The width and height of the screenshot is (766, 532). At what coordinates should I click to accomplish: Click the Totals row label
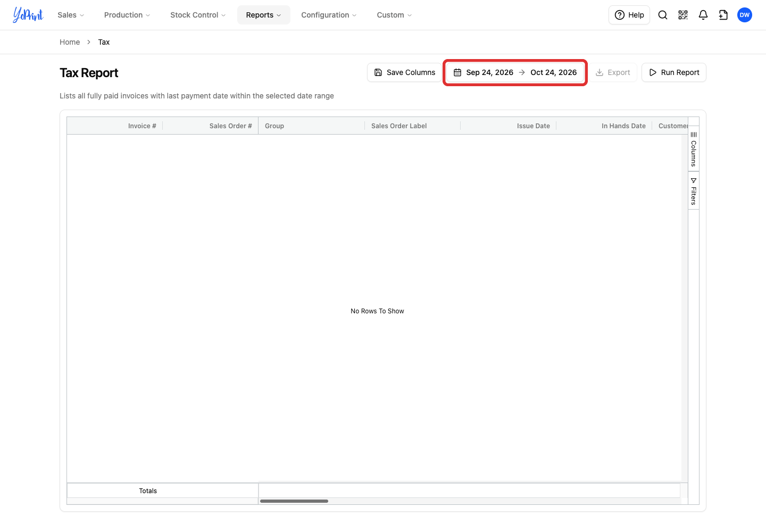point(148,491)
